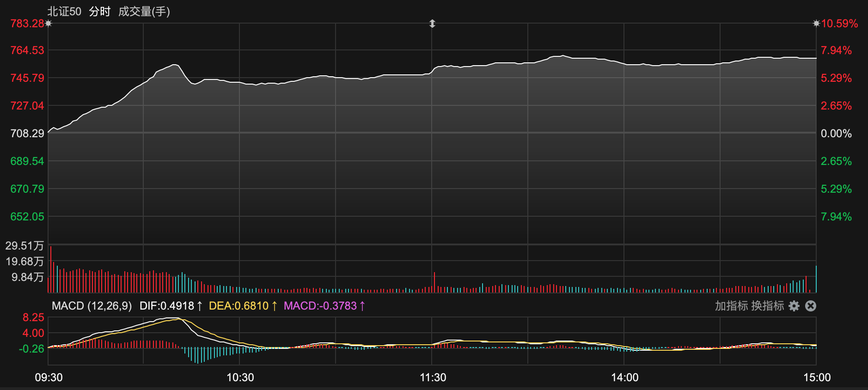Viewport: 868px width, 390px height.
Task: Click the yellow DEA:0.6810 readout
Action: coord(243,306)
